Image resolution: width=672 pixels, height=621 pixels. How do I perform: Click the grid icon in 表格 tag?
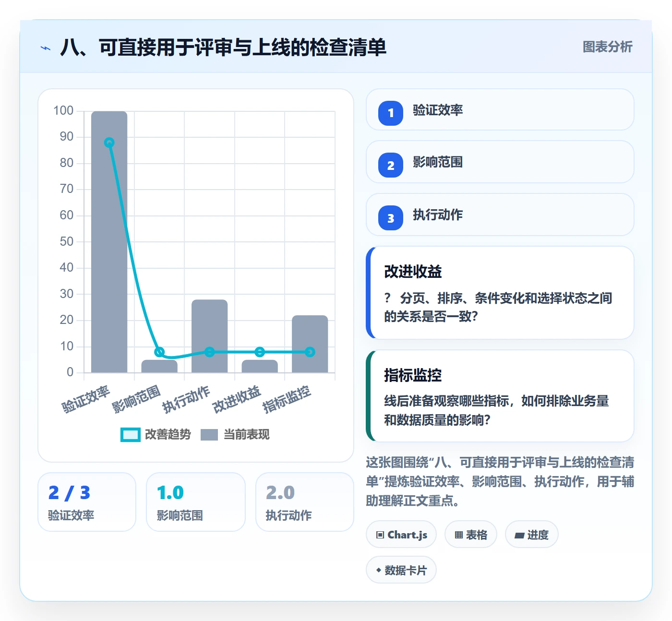[x=459, y=535]
